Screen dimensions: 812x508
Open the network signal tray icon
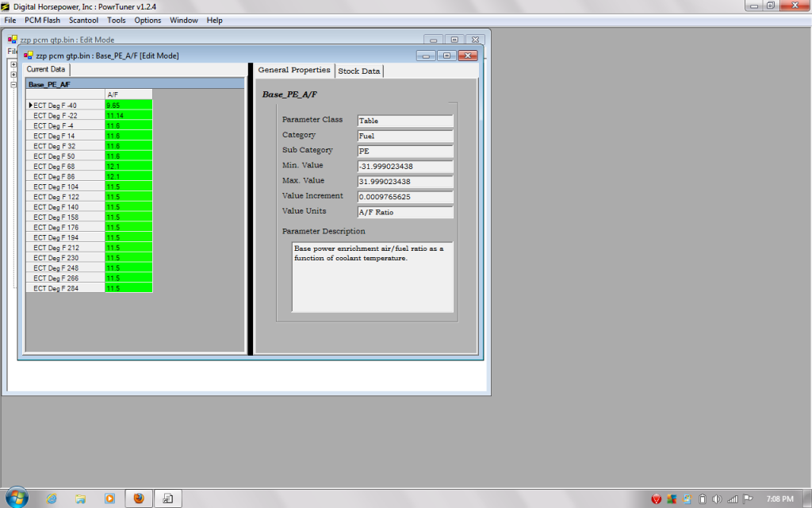[732, 499]
